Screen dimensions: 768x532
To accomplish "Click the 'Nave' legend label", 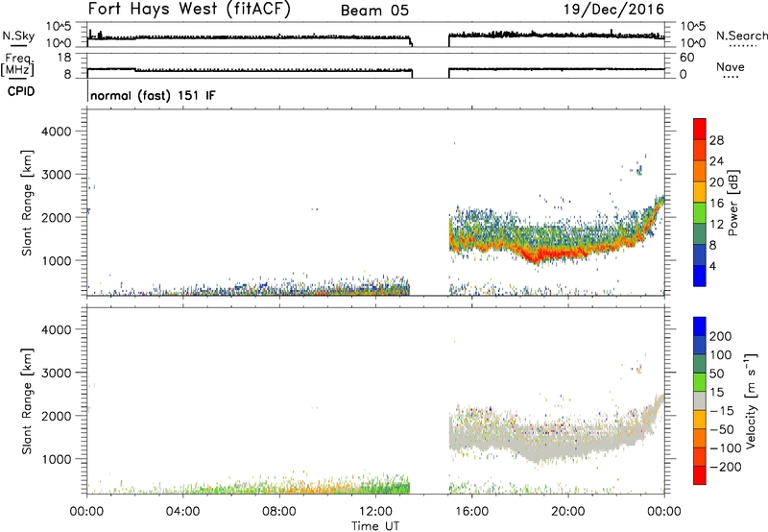I will 731,67.
